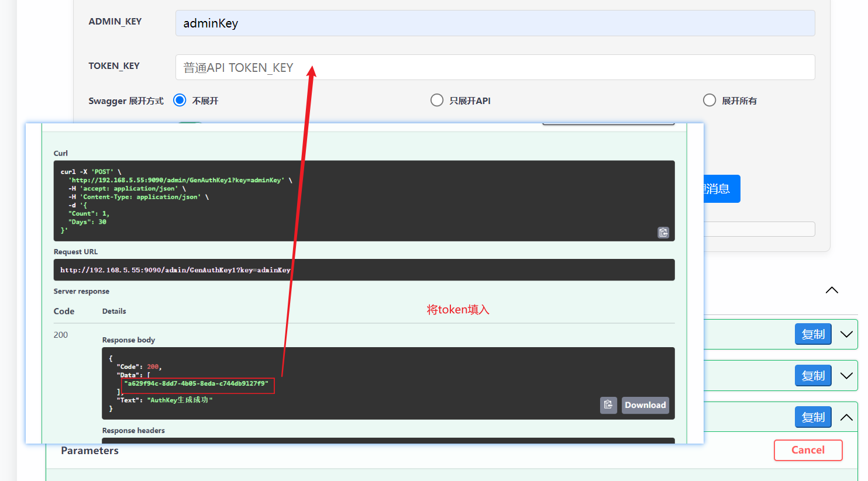Viewport: 868px width, 481px height.
Task: Download the response body
Action: 645,405
